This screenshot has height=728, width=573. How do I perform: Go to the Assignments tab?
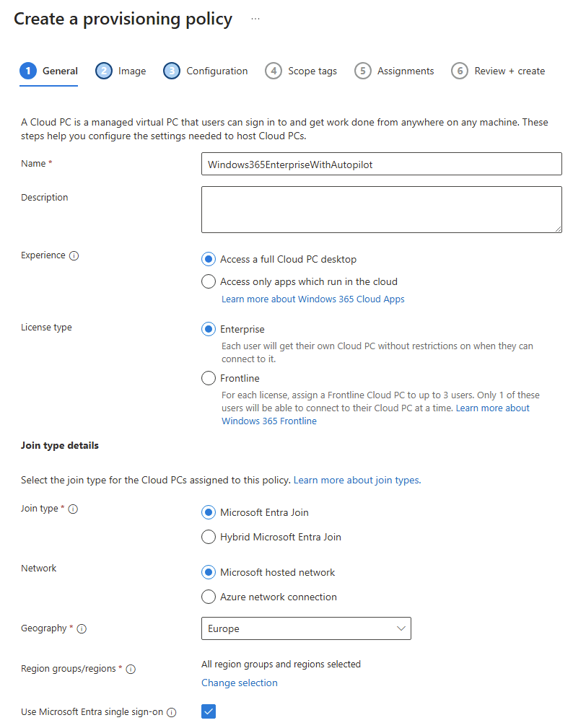(x=395, y=71)
